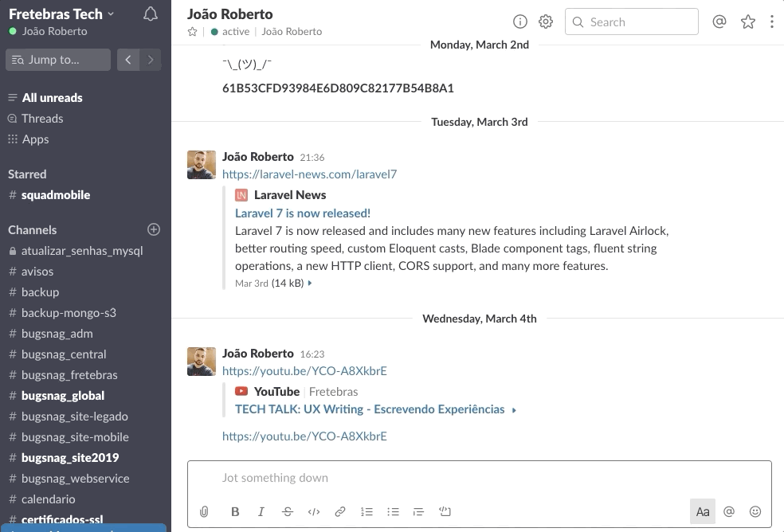The height and width of the screenshot is (532, 784).
Task: Open conversation settings gear
Action: pos(546,22)
